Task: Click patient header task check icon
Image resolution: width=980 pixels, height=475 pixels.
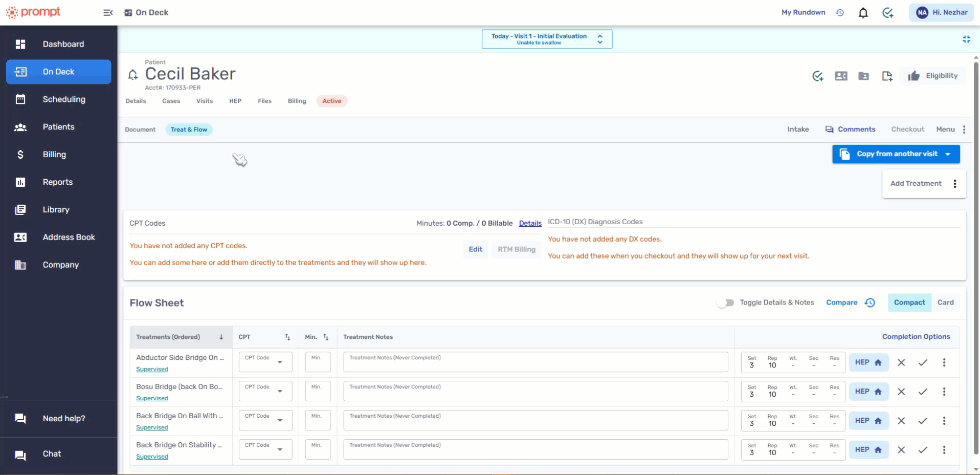Action: tap(818, 76)
